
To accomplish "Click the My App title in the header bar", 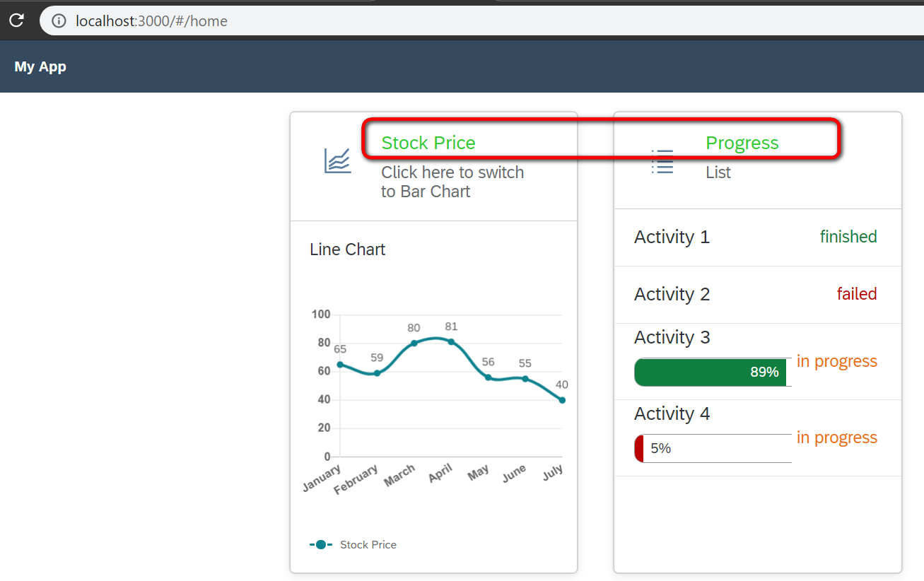I will coord(40,66).
